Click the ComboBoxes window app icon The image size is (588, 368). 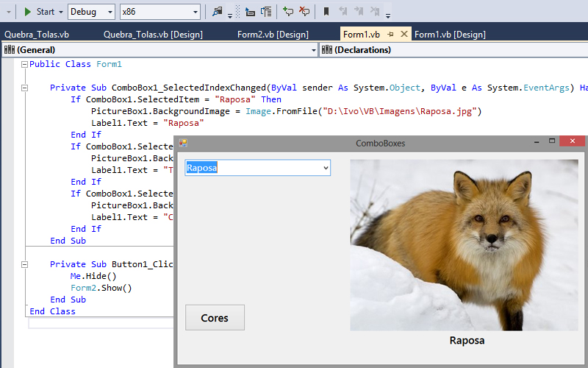[183, 143]
